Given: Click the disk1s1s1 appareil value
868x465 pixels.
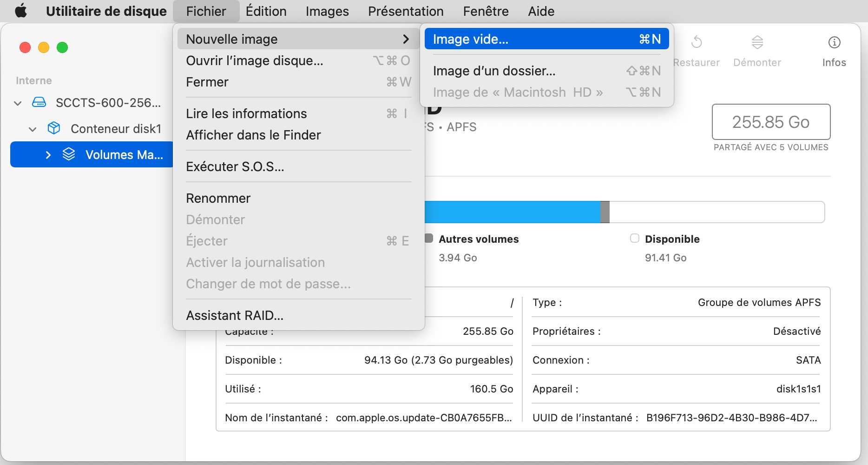Looking at the screenshot, I should click(x=799, y=389).
